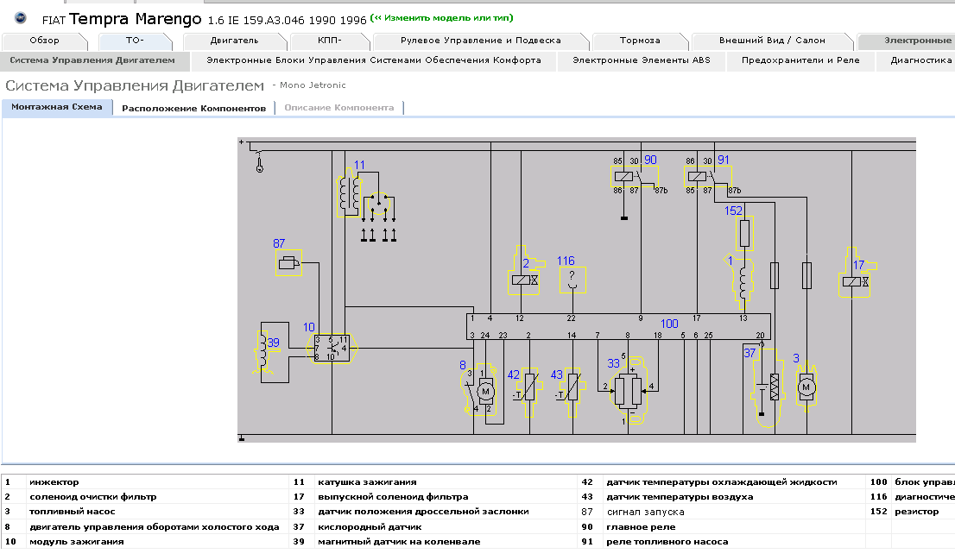955x560 pixels.
Task: Open Предохранители и Реле submenu
Action: pyautogui.click(x=800, y=61)
